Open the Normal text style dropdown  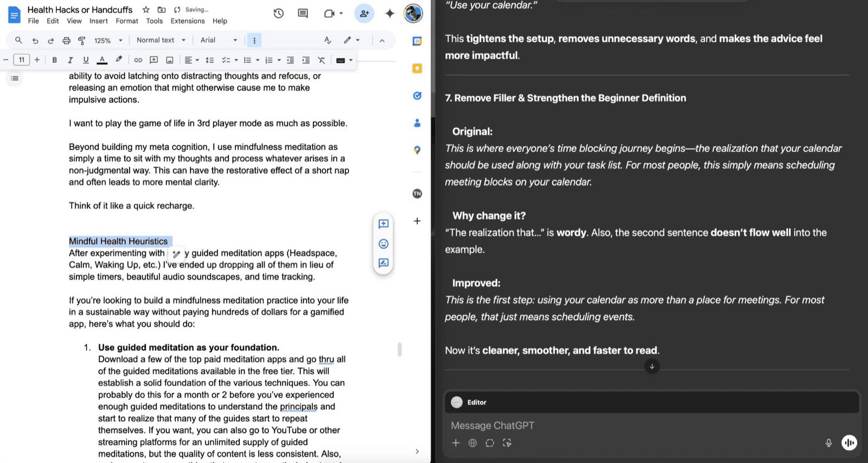coord(161,40)
